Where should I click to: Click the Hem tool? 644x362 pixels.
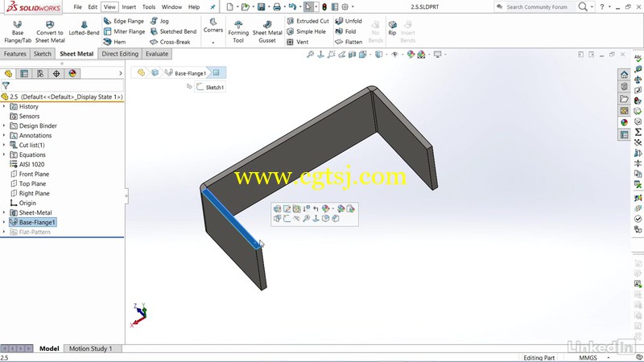pyautogui.click(x=115, y=42)
